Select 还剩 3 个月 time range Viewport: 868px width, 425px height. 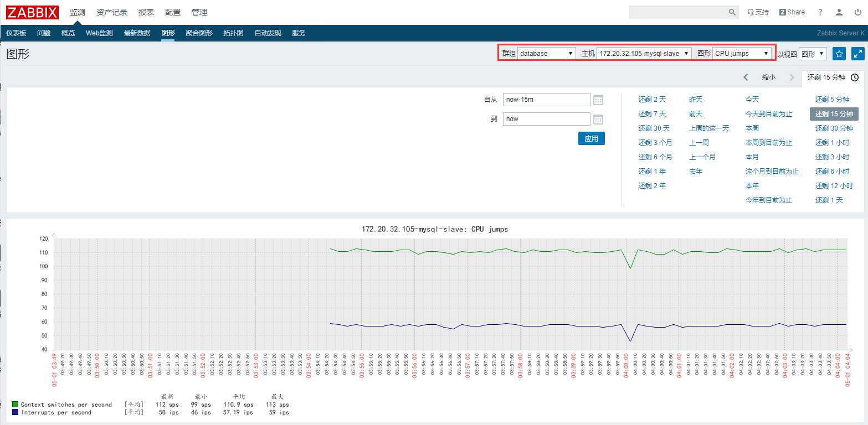tap(655, 143)
